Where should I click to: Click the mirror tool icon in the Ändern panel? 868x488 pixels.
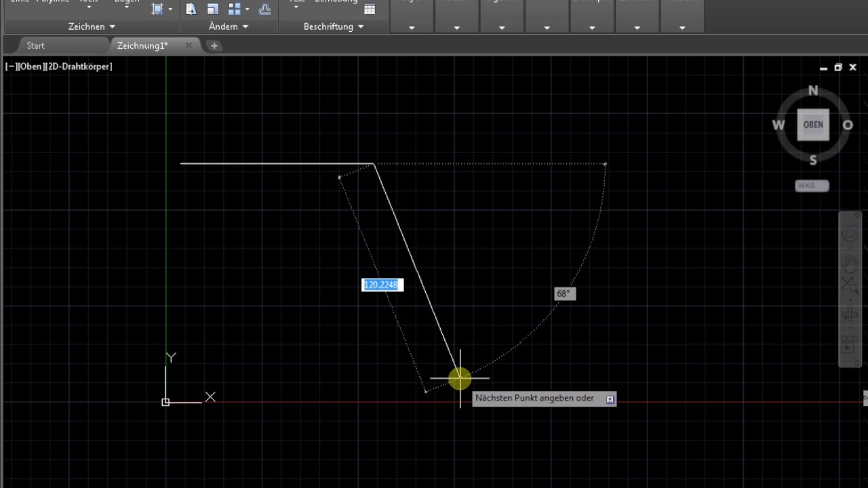coord(191,9)
